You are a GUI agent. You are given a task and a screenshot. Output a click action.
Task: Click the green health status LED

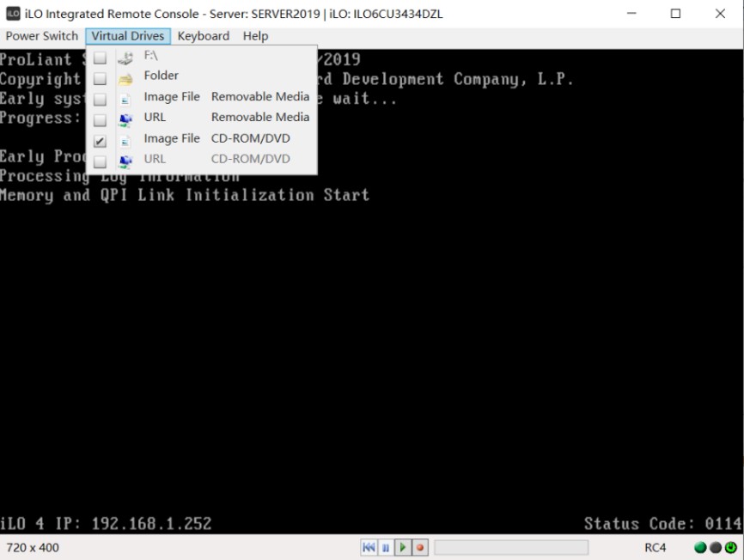tap(700, 547)
